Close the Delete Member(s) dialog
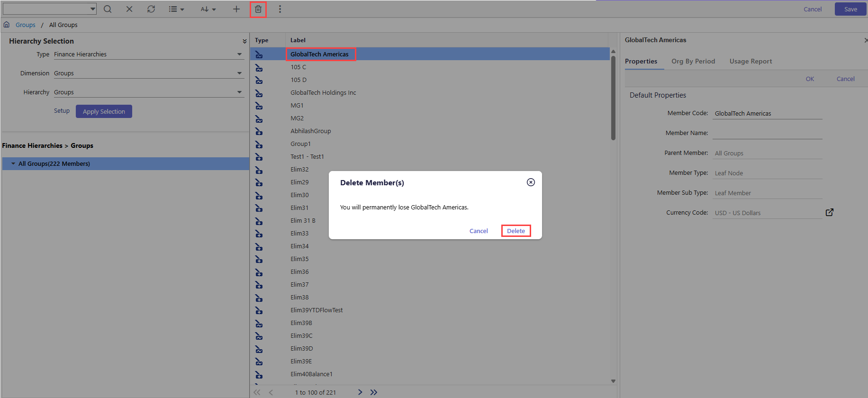Image resolution: width=868 pixels, height=398 pixels. click(531, 182)
